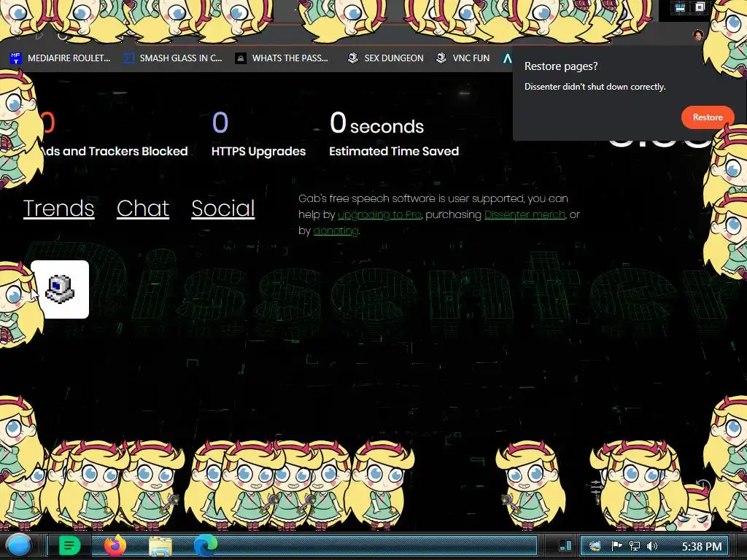Click 'Dissenter didn't shut down correctly.' message
This screenshot has height=560, width=747.
pyautogui.click(x=595, y=87)
